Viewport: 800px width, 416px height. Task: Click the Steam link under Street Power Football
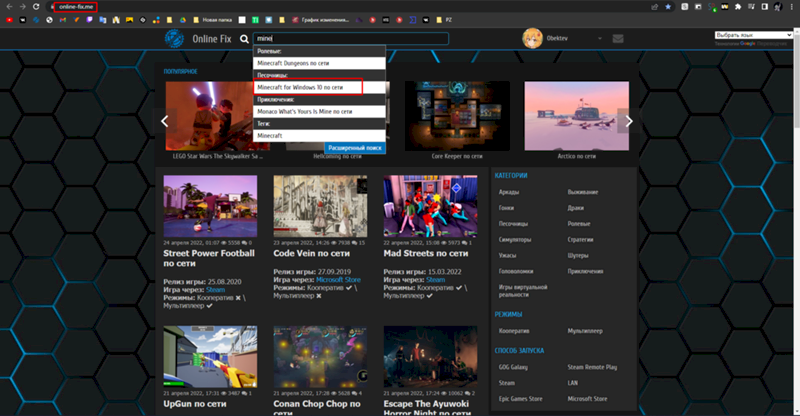[x=215, y=289]
